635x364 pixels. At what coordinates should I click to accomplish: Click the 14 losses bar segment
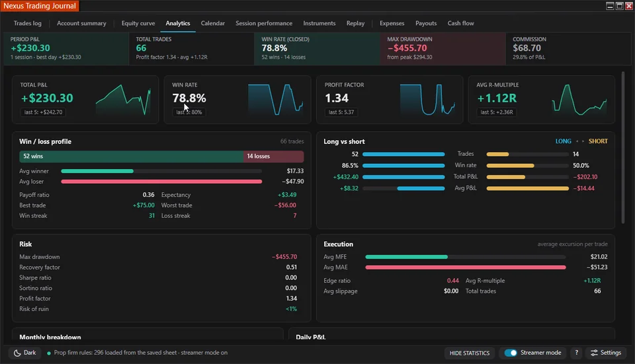tap(273, 156)
